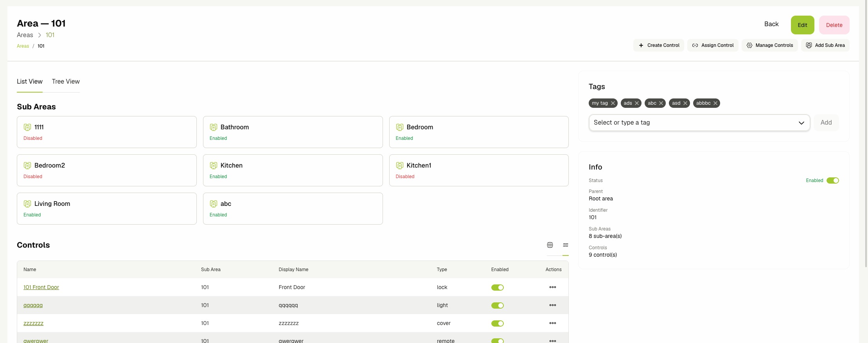Click the Disabled status on Kitchen1 card
The height and width of the screenshot is (343, 868).
tap(405, 177)
